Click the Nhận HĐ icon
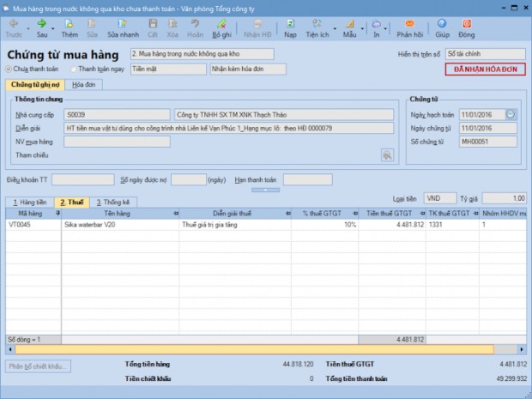 pos(257,28)
